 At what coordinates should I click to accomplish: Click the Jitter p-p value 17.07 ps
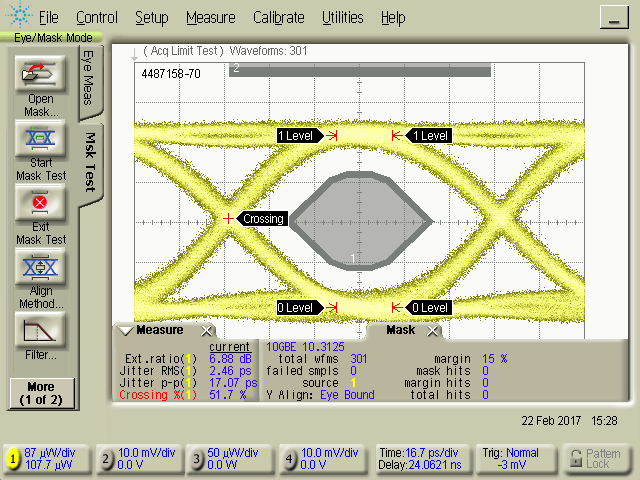[233, 383]
